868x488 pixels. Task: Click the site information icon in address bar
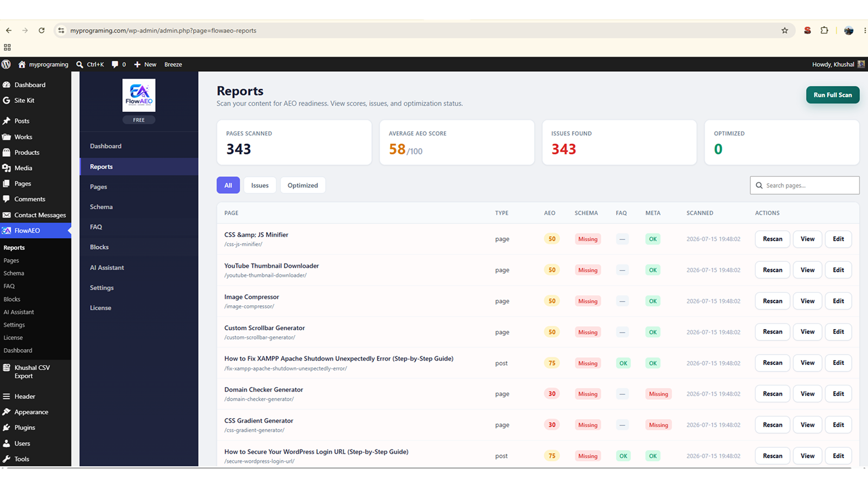click(x=61, y=30)
